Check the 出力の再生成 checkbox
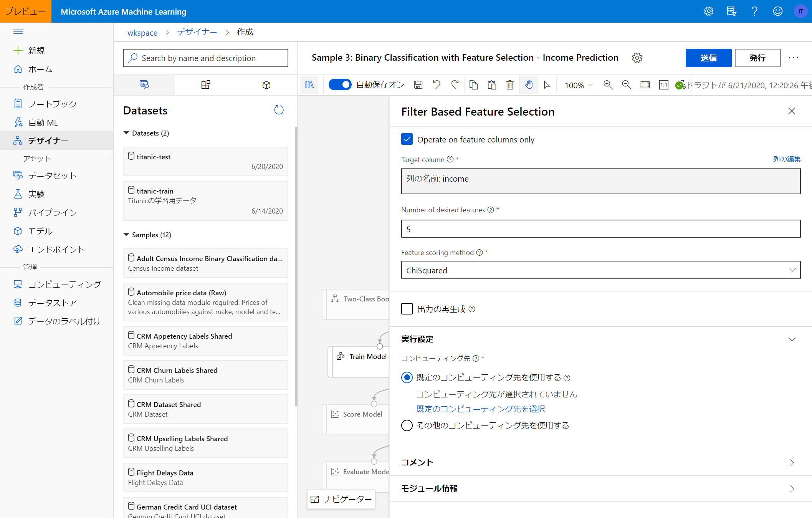 [x=407, y=309]
